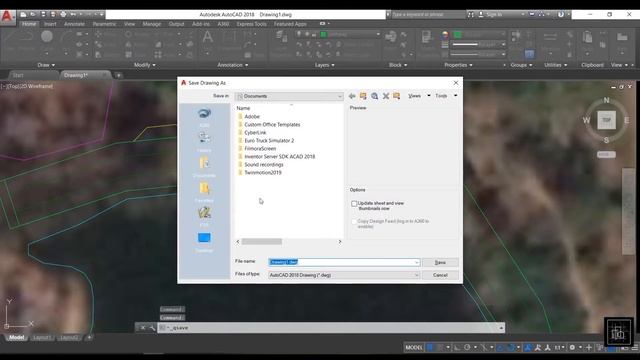Image resolution: width=640 pixels, height=360 pixels.
Task: Toggle Polar Tracking in status bar
Action: (x=467, y=348)
